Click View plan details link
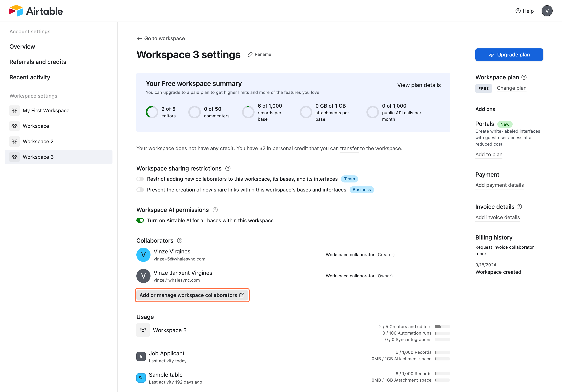Screen dimensions: 562x392 click(x=419, y=85)
